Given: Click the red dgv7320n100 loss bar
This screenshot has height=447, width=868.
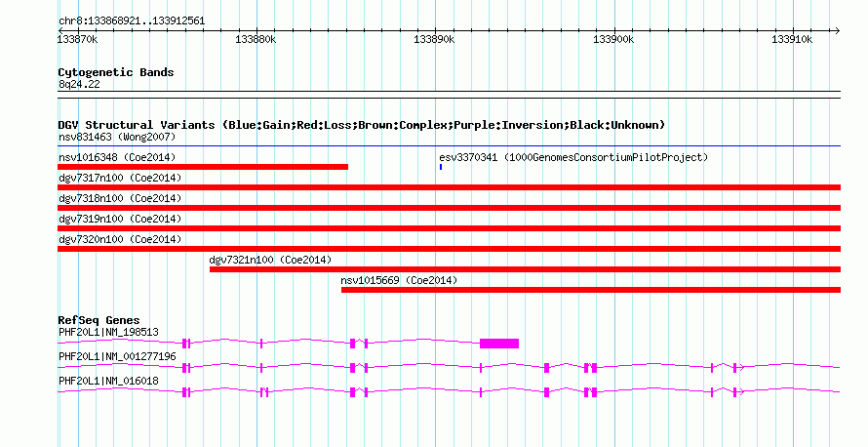Looking at the screenshot, I should click(449, 249).
